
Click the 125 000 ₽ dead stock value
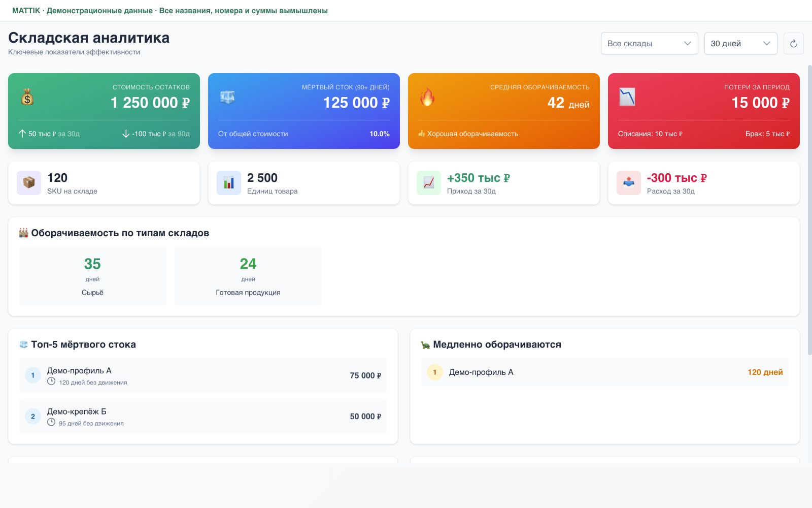point(356,103)
